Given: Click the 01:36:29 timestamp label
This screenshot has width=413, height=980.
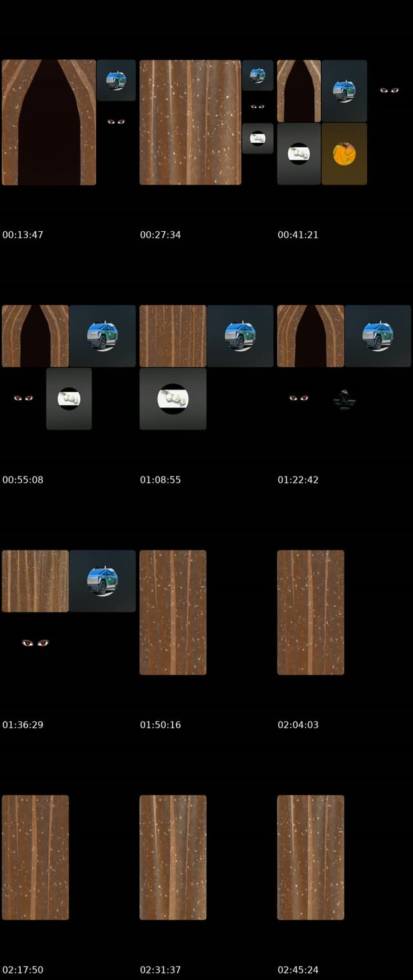Looking at the screenshot, I should [23, 725].
